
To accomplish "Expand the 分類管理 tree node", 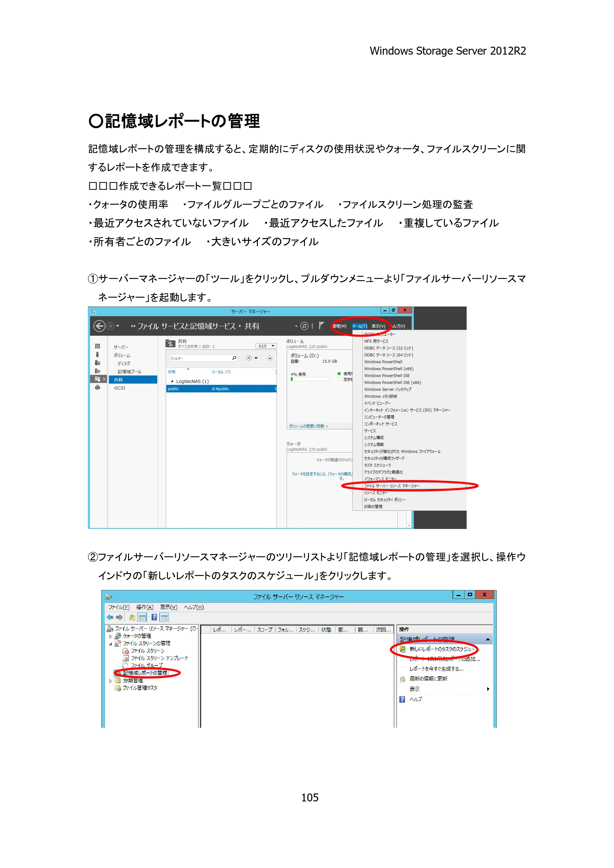I will [x=111, y=681].
